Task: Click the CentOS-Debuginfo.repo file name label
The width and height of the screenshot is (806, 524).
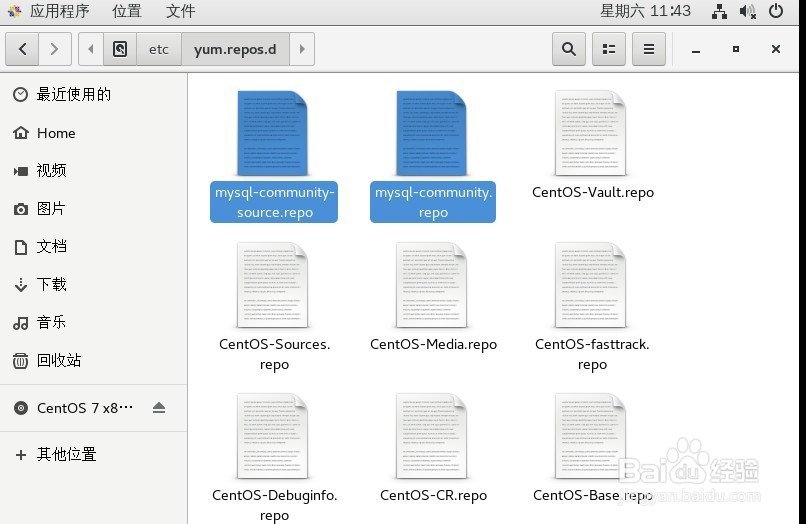Action: tap(274, 505)
